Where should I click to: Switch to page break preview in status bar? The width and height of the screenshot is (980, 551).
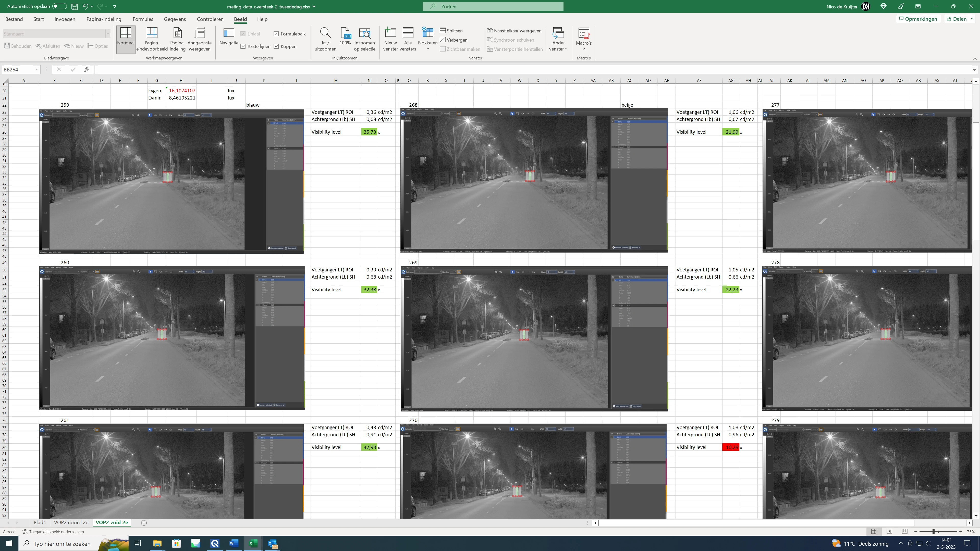point(905,532)
